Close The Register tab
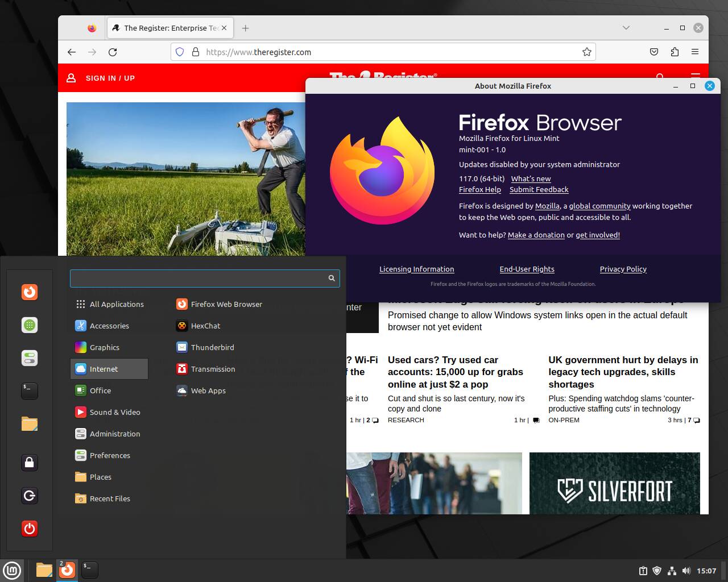This screenshot has height=582, width=728. 224,28
